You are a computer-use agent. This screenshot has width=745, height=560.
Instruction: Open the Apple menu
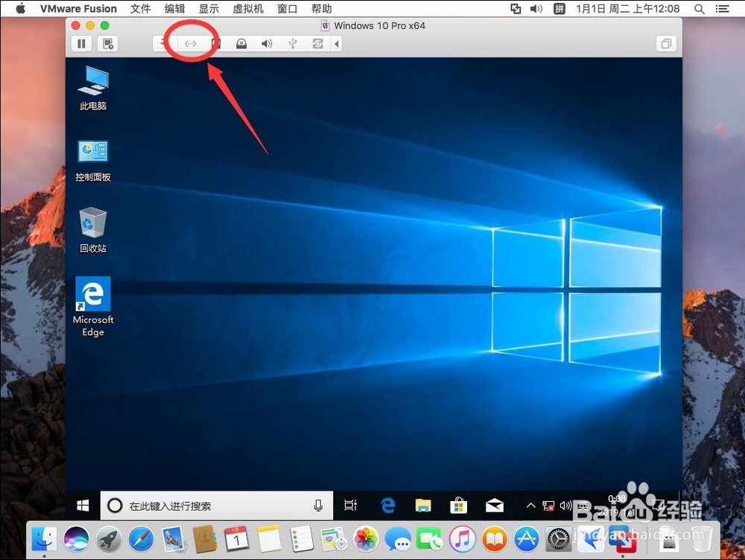pos(20,8)
